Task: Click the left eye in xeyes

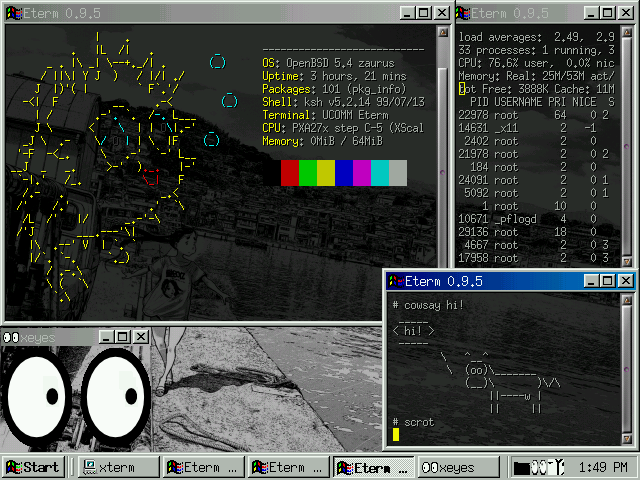Action: [x=37, y=398]
